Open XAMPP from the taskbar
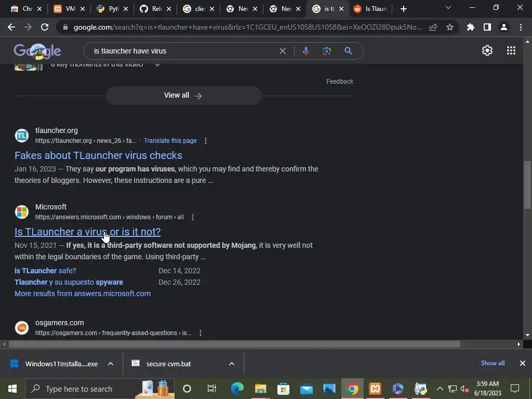The width and height of the screenshot is (532, 399). (x=375, y=389)
